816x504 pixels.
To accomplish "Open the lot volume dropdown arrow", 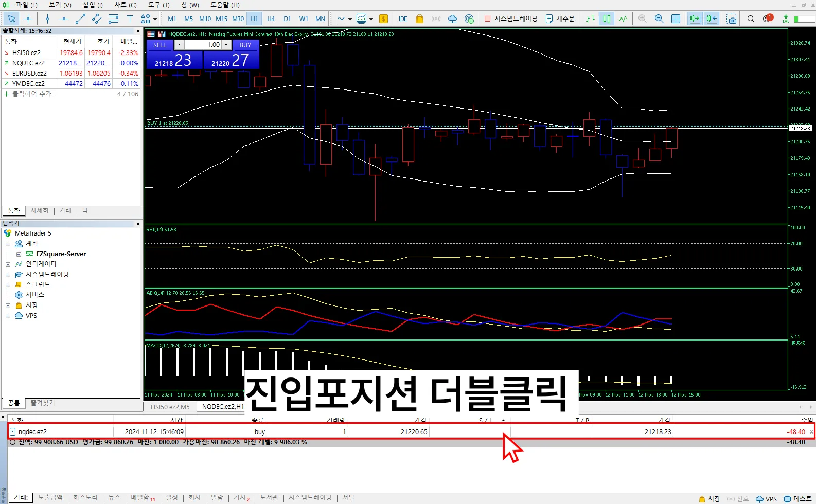I will 179,45.
